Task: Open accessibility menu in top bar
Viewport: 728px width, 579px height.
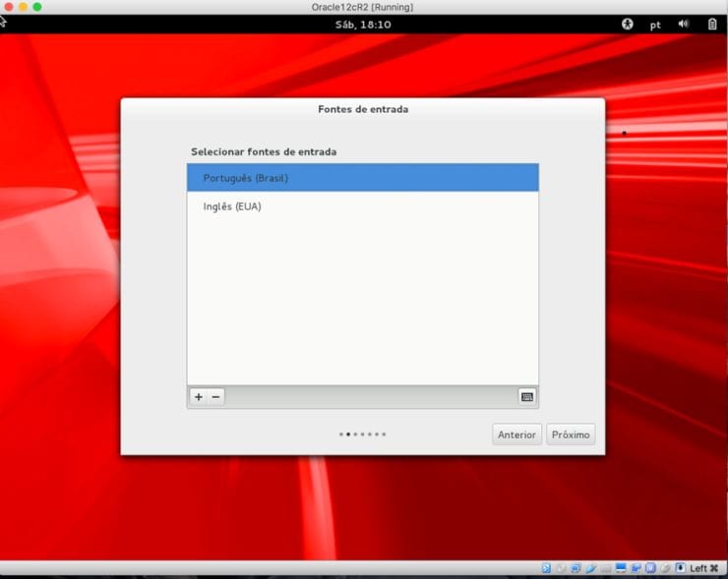Action: [x=628, y=25]
